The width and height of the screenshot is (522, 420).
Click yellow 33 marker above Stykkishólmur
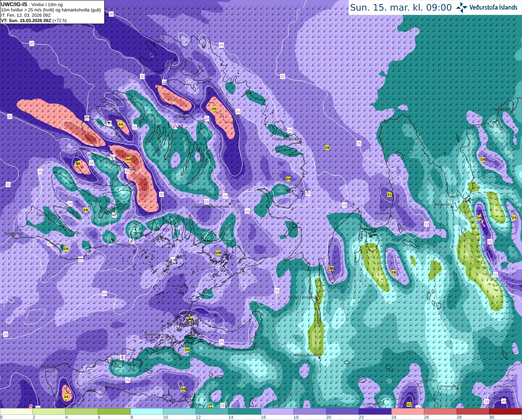[191, 319]
